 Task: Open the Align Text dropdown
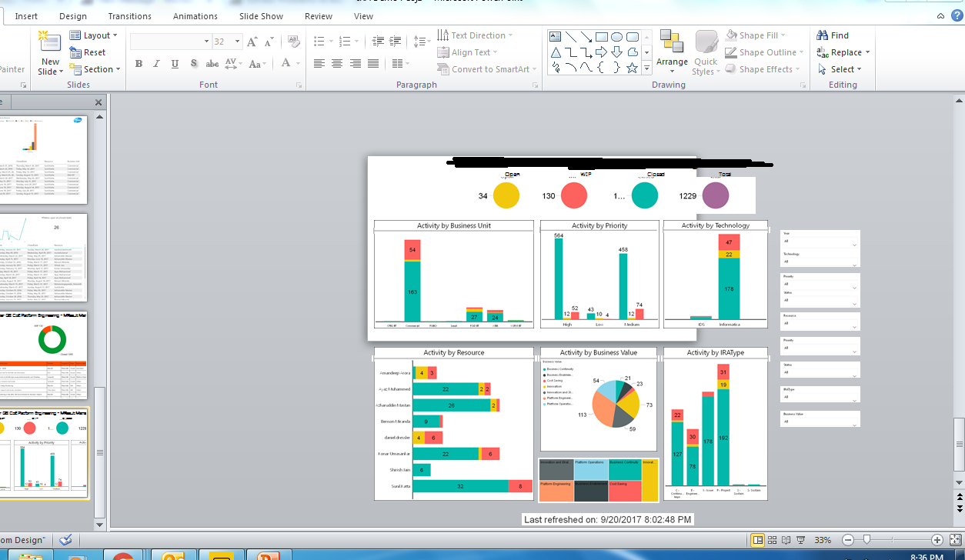[x=468, y=52]
